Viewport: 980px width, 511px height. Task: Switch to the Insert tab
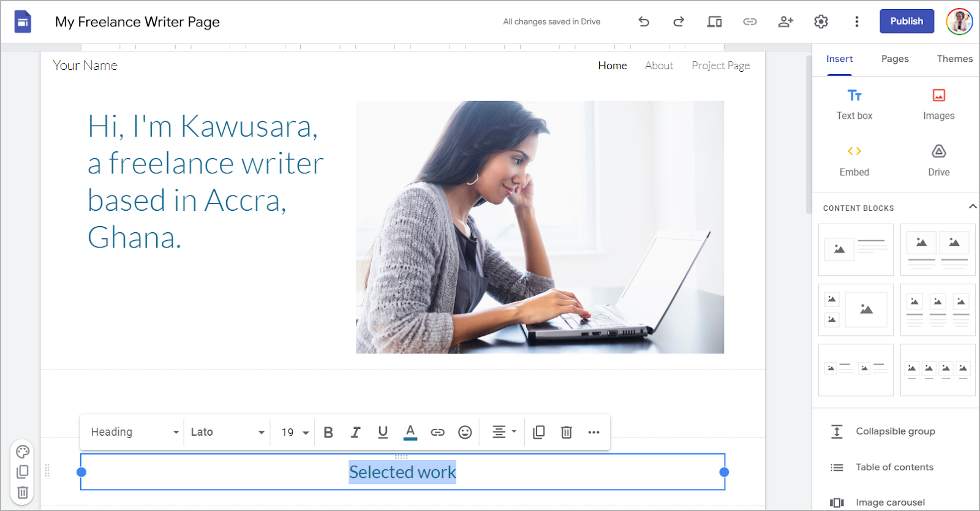(839, 59)
